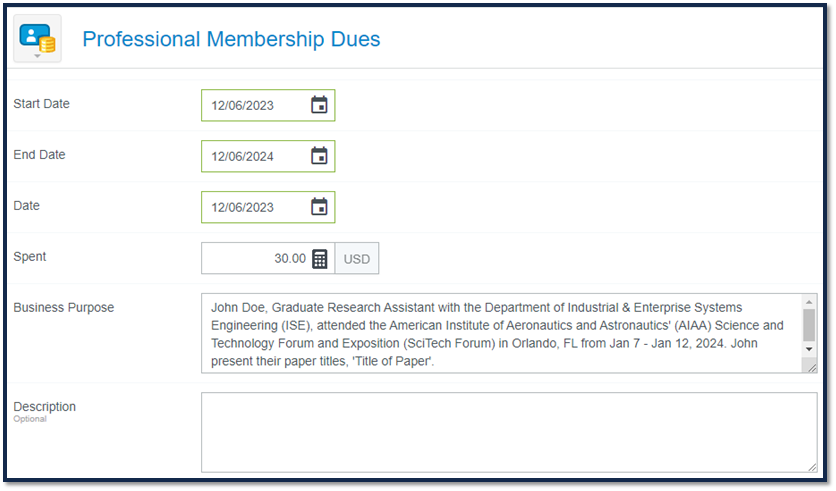Image resolution: width=836 pixels, height=491 pixels.
Task: Click the Business Purpose resize handle
Action: 812,367
